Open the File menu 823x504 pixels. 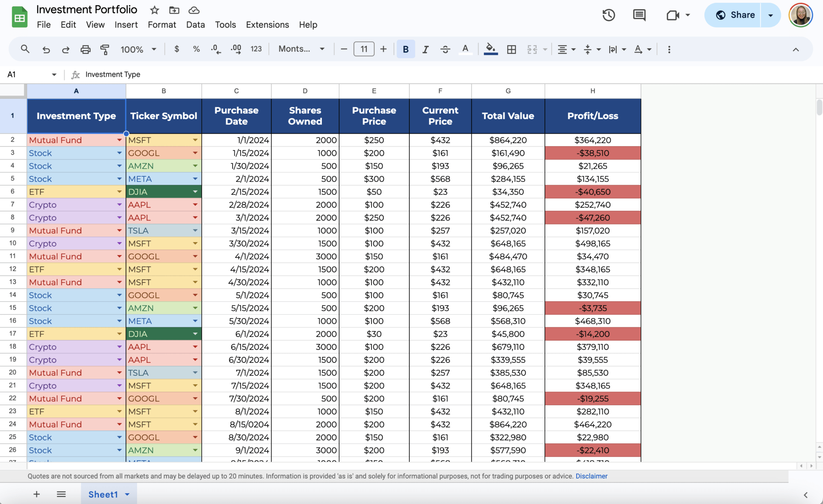coord(43,25)
